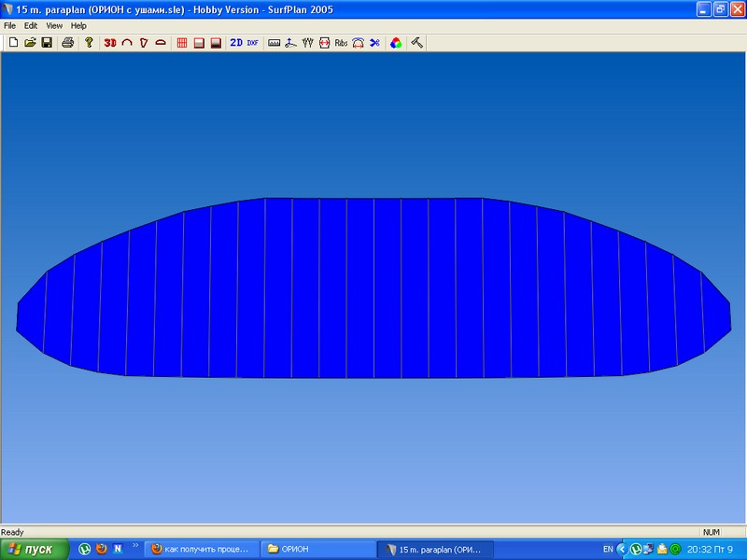
Task: Click the New file icon
Action: pyautogui.click(x=13, y=43)
